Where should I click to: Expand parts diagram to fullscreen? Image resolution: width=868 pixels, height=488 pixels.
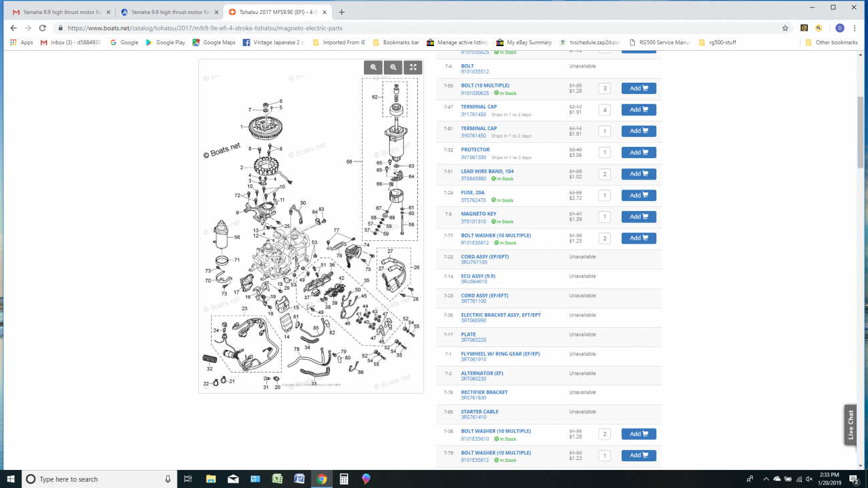413,67
